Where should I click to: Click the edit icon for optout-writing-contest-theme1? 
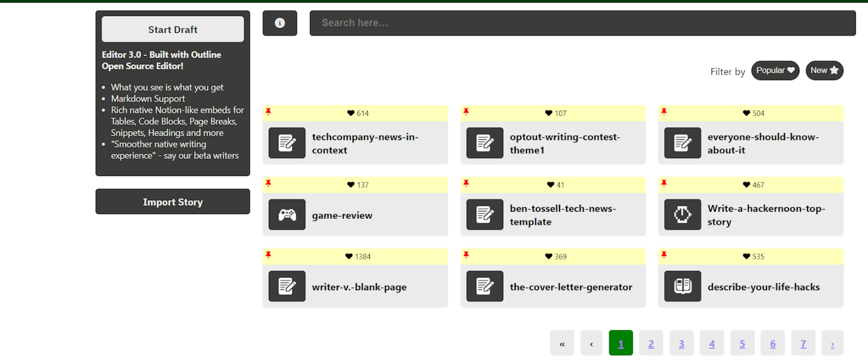coord(485,143)
